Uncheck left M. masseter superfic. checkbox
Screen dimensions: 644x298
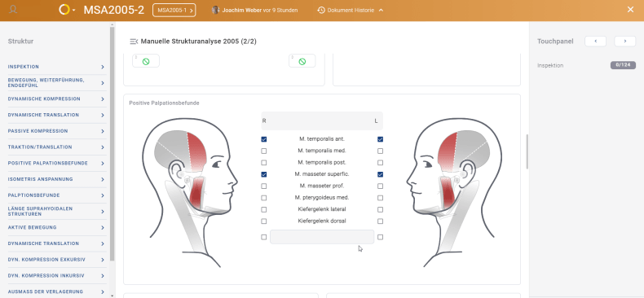click(x=381, y=174)
